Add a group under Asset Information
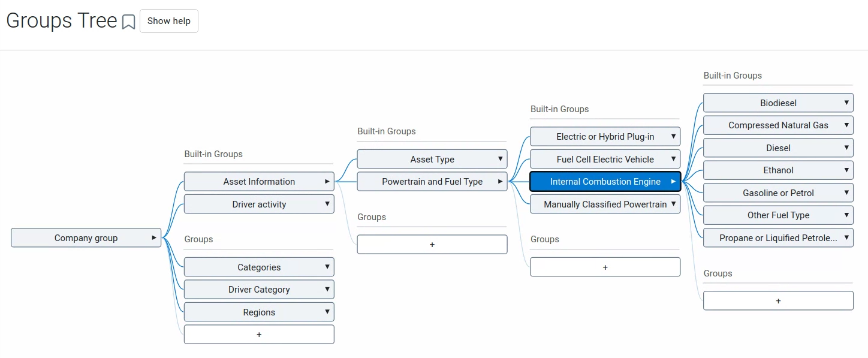 [432, 245]
